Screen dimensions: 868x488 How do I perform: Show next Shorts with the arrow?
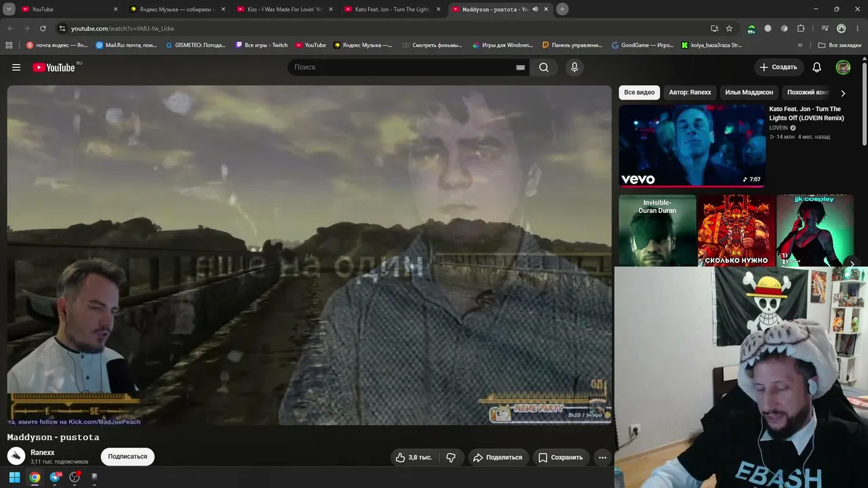852,264
